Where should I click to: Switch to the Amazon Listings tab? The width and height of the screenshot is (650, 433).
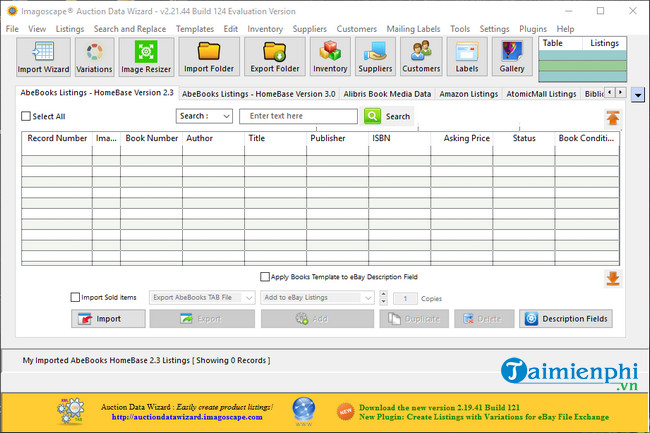[468, 94]
